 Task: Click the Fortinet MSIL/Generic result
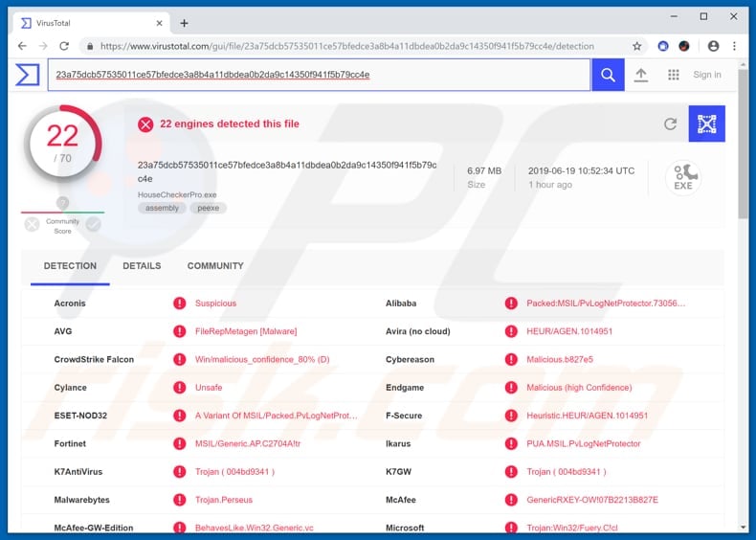pos(248,443)
